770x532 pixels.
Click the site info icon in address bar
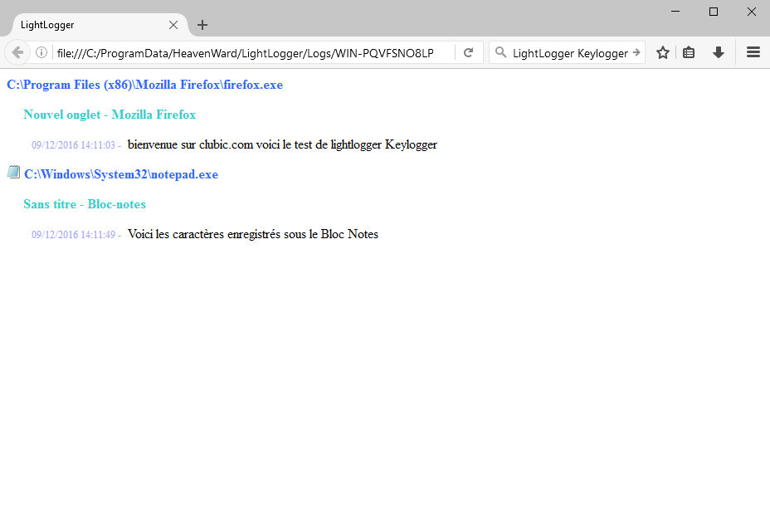pyautogui.click(x=41, y=52)
